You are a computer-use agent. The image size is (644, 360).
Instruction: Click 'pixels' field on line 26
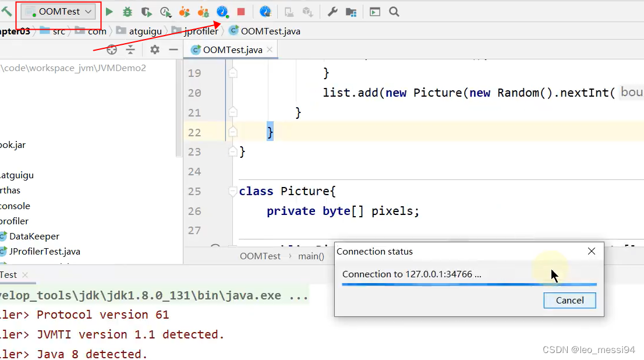click(392, 211)
